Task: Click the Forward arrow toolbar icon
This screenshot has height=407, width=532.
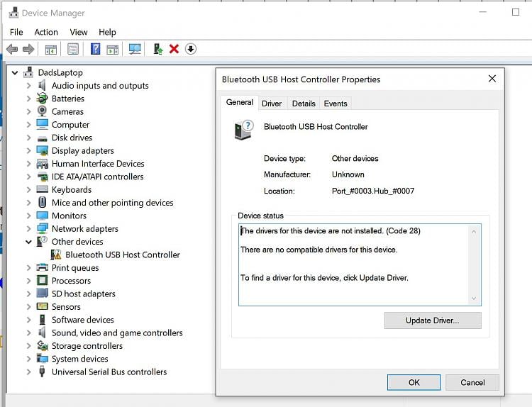Action: point(28,49)
